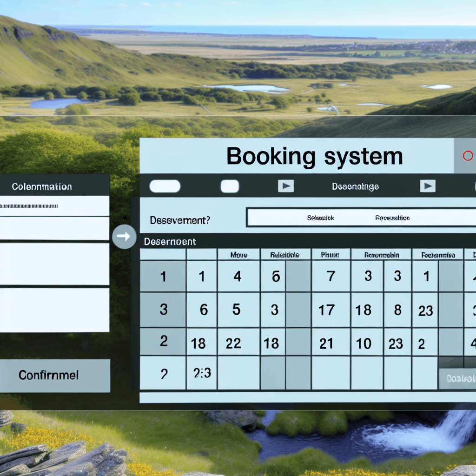
Task: Click the Confirnmel button
Action: pos(55,376)
